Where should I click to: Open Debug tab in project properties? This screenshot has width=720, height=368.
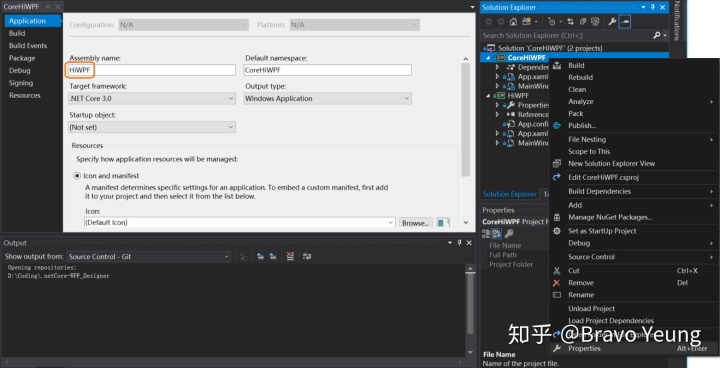[x=20, y=70]
